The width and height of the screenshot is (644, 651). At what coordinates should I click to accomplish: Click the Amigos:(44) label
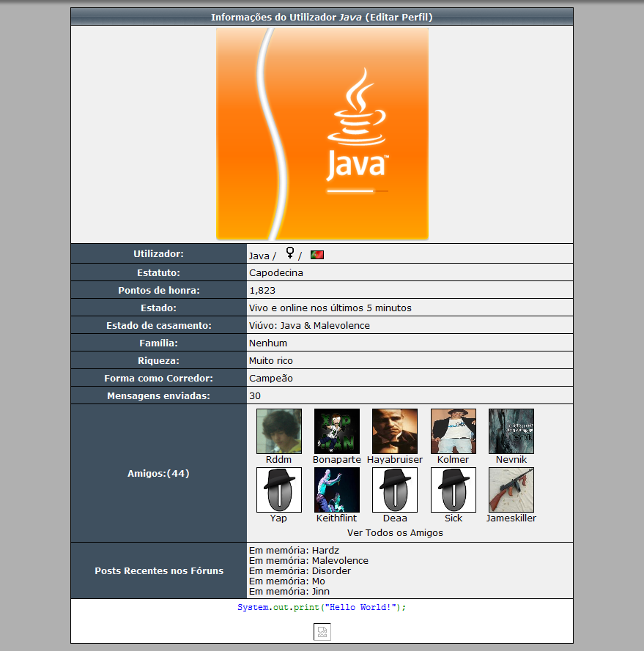(158, 473)
